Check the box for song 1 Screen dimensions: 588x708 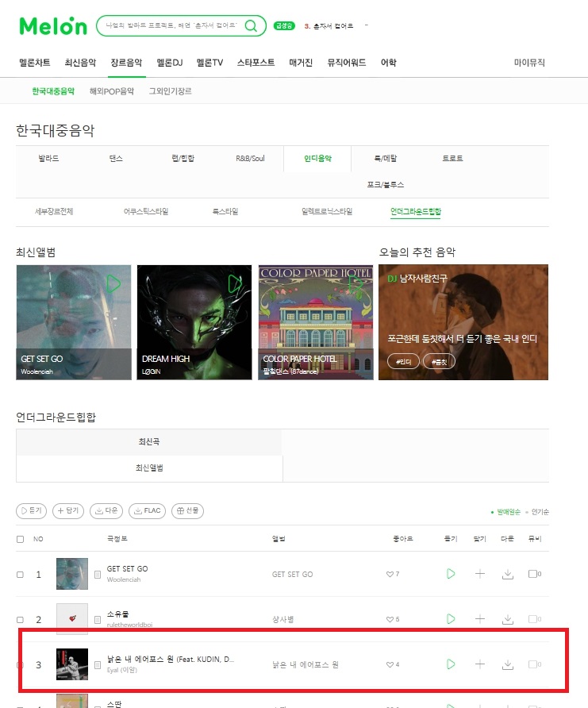(x=20, y=575)
